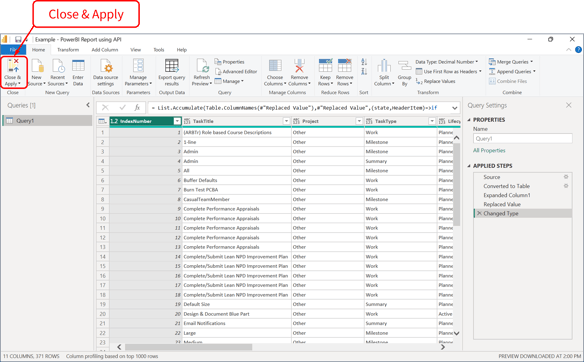Click the Group By icon
The width and height of the screenshot is (584, 362).
(x=404, y=66)
